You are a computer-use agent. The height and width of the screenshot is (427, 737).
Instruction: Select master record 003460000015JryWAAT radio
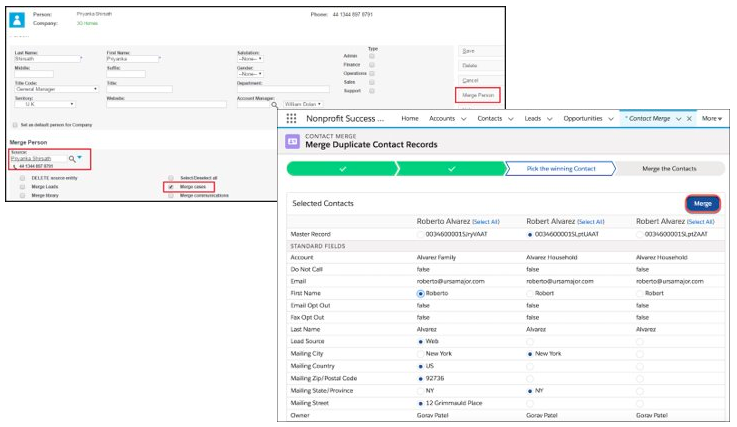[x=420, y=234]
